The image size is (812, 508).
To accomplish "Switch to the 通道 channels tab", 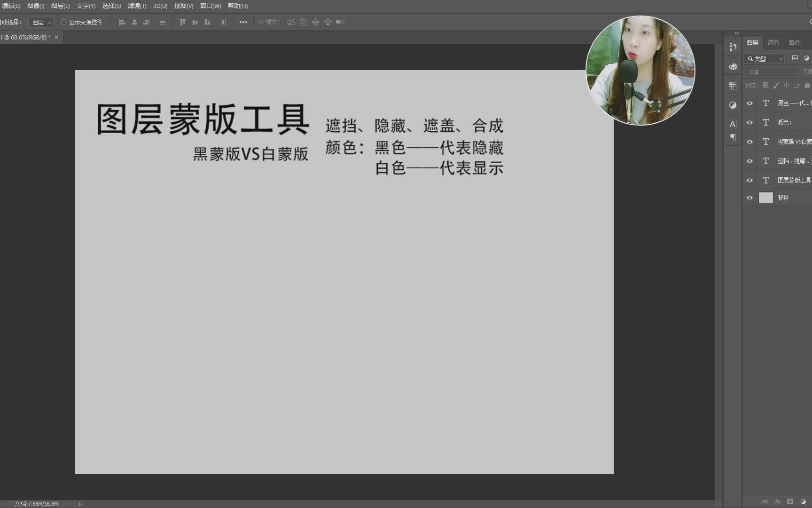I will pyautogui.click(x=773, y=43).
